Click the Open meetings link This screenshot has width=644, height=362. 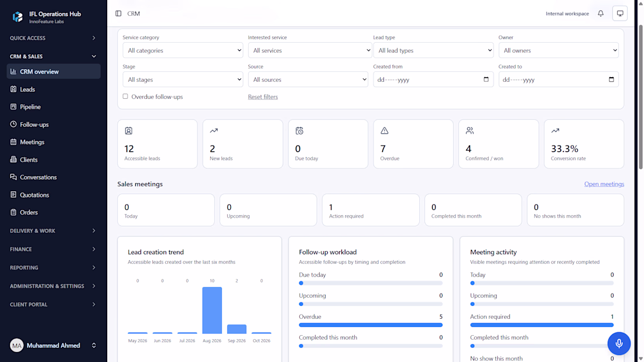point(604,184)
